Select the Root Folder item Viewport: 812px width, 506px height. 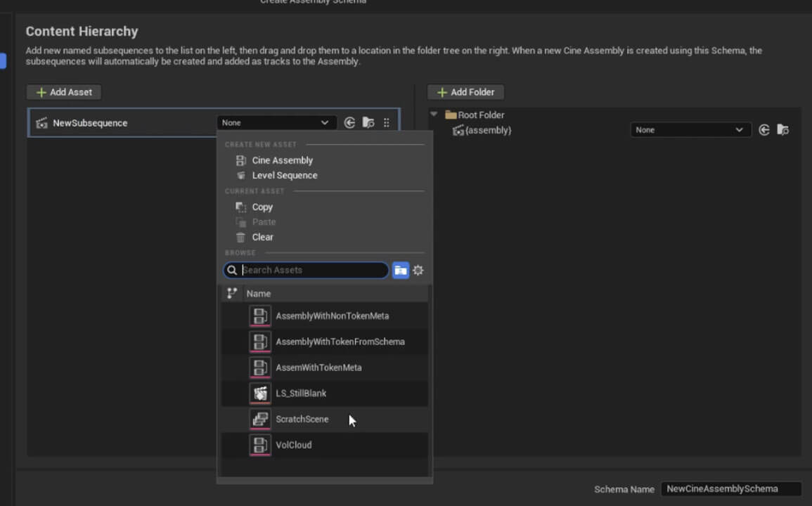[x=475, y=115]
